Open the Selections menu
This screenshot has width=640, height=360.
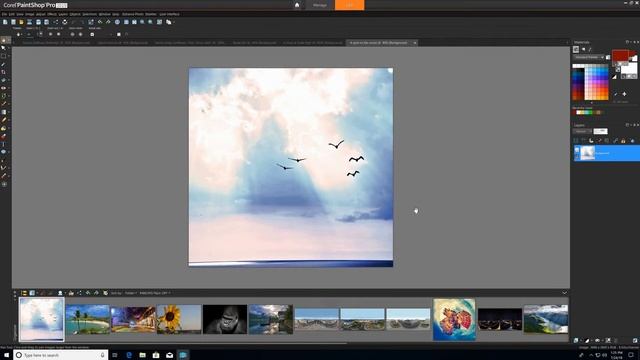click(90, 14)
